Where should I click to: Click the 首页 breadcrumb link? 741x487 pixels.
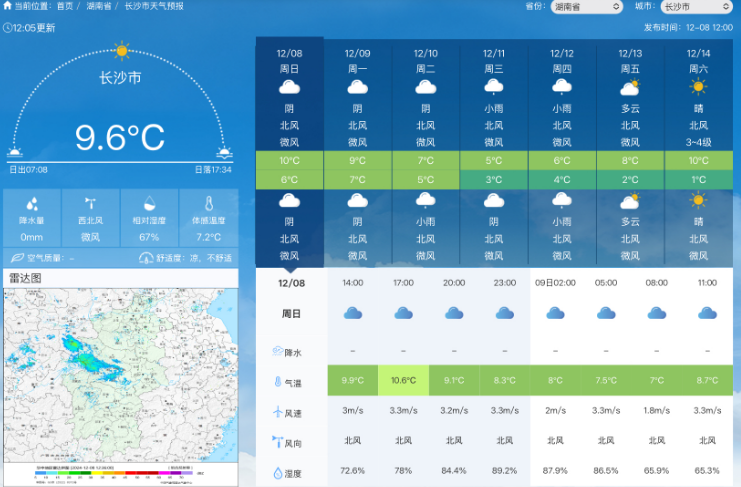65,6
